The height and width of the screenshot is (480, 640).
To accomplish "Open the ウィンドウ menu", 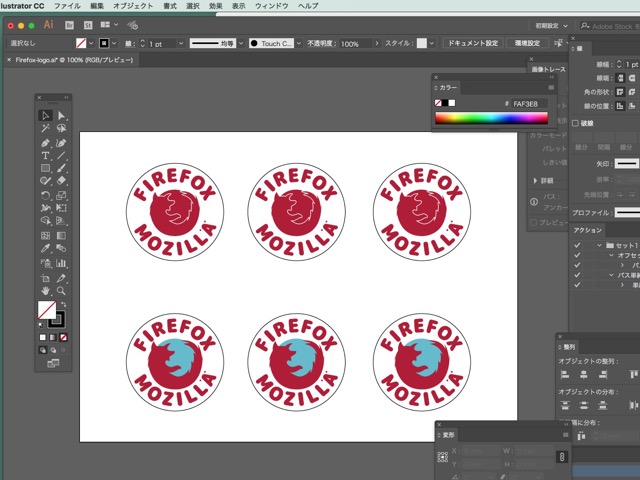I will (x=271, y=6).
